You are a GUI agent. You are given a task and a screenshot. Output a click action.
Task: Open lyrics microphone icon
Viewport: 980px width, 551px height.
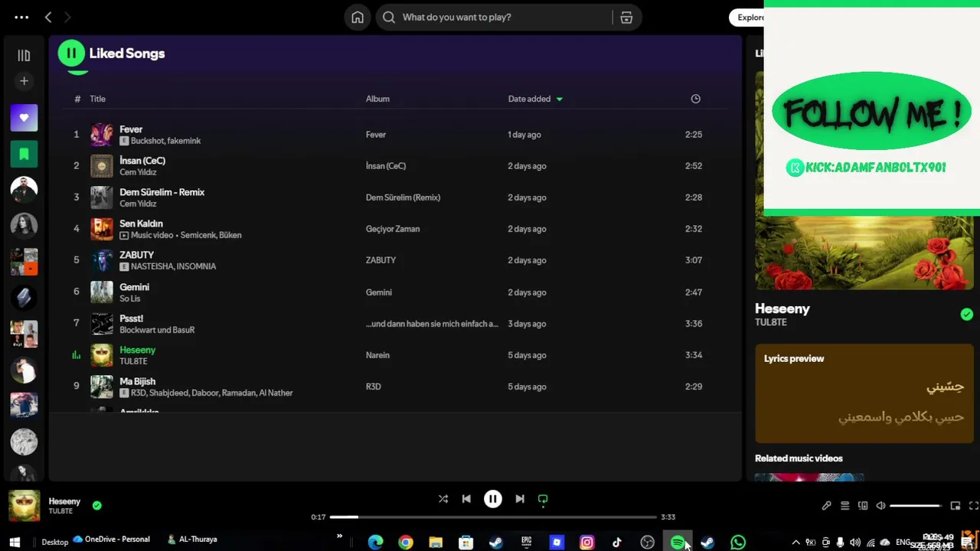click(x=827, y=506)
